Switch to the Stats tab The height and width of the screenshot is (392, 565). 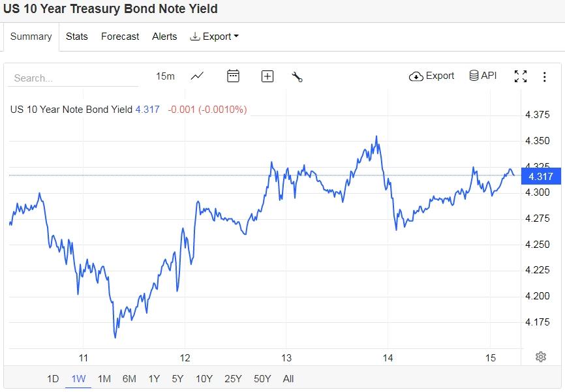click(77, 37)
